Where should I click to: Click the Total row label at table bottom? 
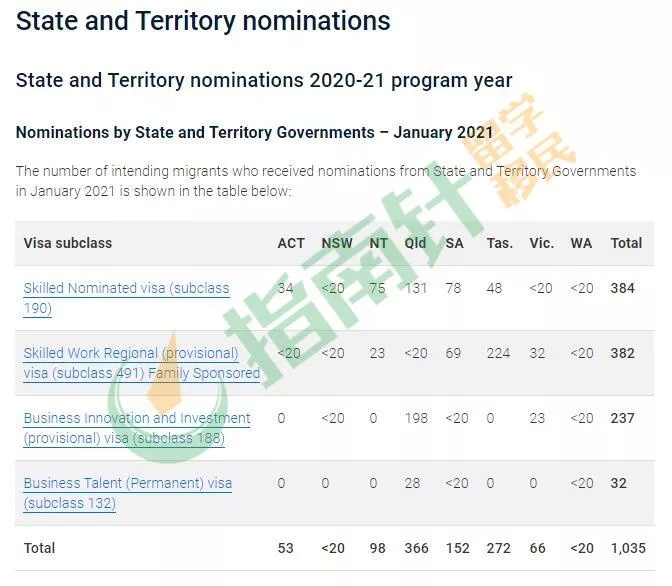(x=39, y=548)
